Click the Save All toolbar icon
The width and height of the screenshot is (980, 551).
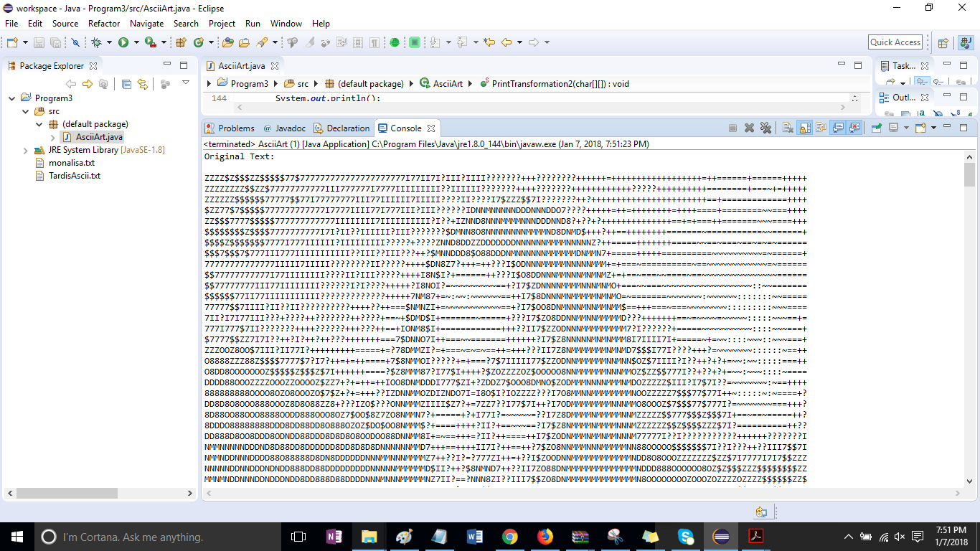55,42
